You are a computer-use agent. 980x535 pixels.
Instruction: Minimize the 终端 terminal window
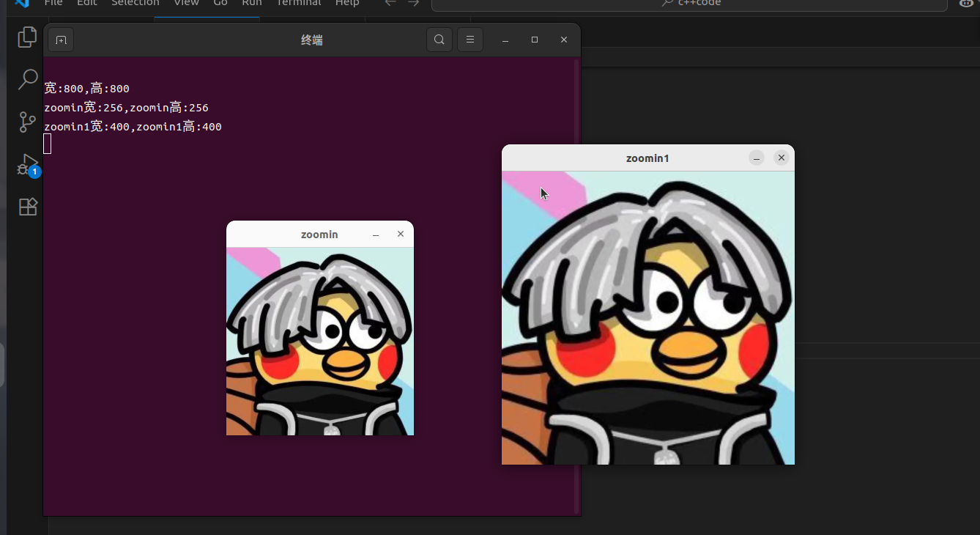pyautogui.click(x=505, y=40)
